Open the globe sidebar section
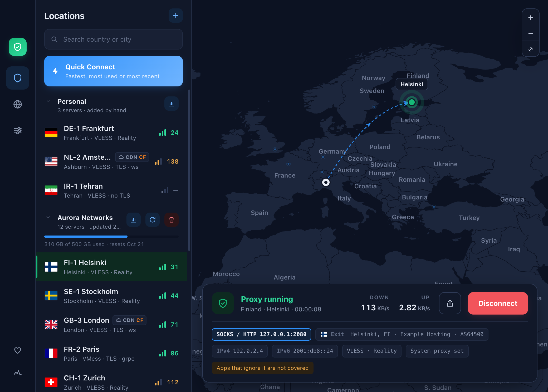Viewport: 548px width, 392px height. 18,104
